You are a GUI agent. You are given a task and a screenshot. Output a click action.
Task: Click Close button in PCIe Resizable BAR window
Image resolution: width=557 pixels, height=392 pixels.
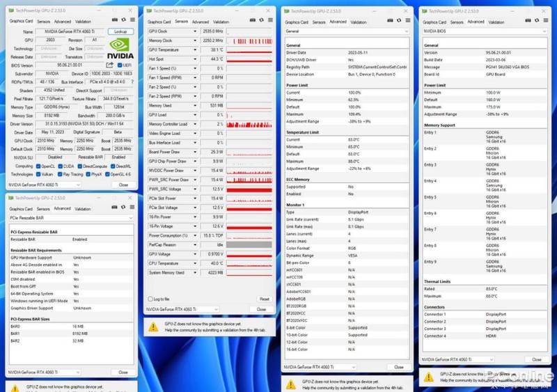coord(123,372)
